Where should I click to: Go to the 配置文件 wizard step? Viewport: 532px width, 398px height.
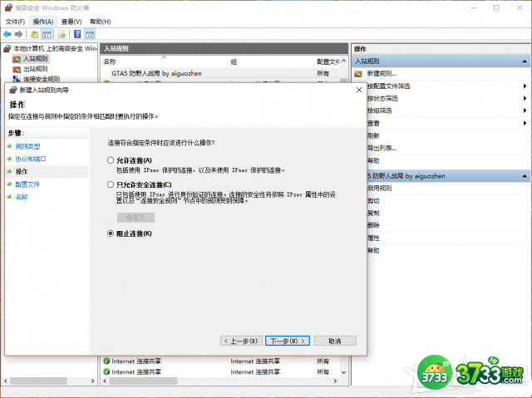click(27, 184)
